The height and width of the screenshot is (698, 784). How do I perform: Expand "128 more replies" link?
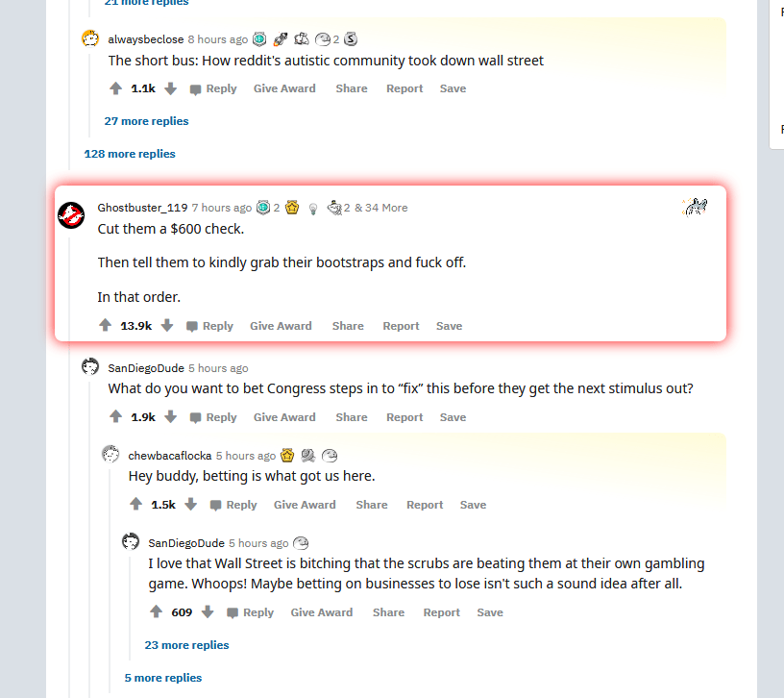130,154
